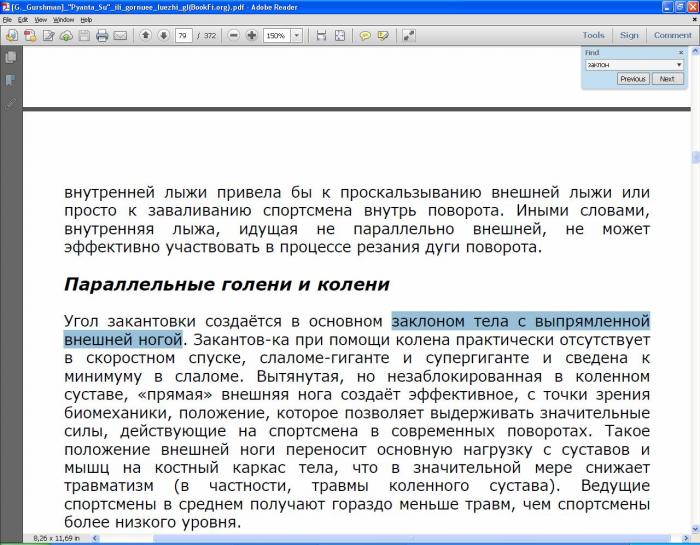Screen dimensions: 700x545
Task: Switch to Read Mode full view icon
Action: point(409,35)
